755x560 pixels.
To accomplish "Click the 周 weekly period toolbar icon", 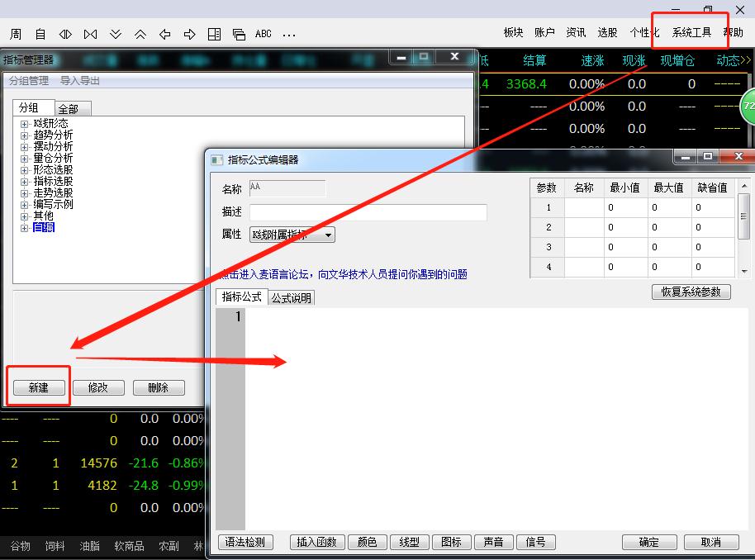I will point(16,34).
